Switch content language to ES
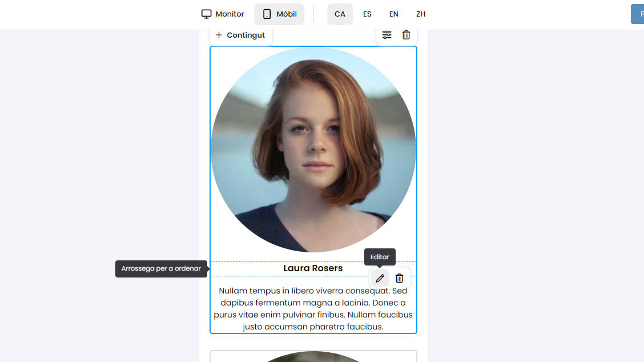Viewport: 644px width, 362px height. 367,14
